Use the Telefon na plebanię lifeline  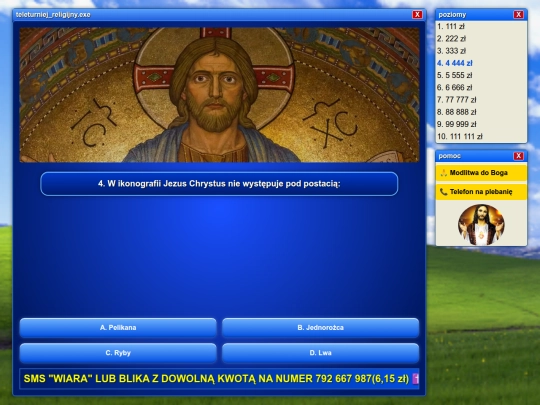(481, 191)
